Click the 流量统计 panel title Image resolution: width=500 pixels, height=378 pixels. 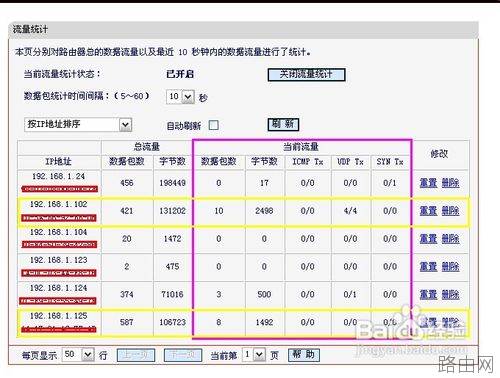[30, 29]
